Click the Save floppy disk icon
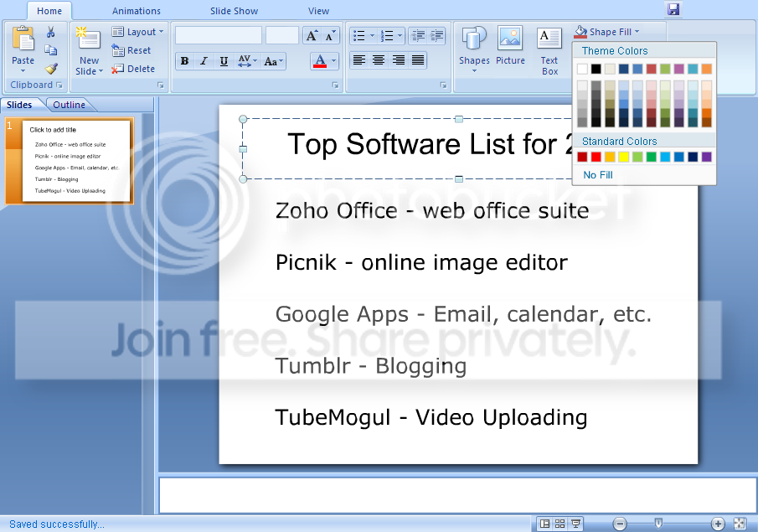Screen dimensions: 758x532 click(x=673, y=9)
